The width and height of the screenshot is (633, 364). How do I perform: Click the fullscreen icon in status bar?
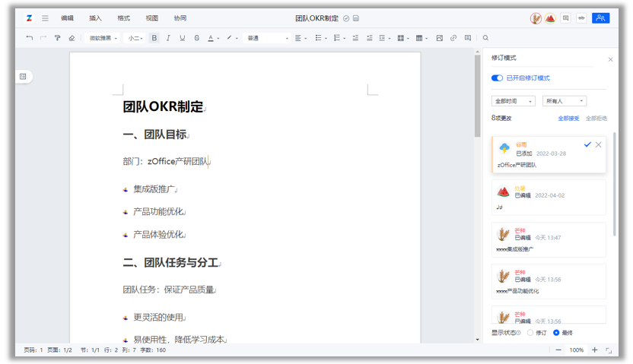[609, 350]
